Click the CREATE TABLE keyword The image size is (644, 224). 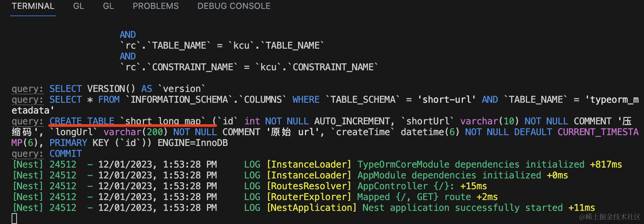(82, 121)
